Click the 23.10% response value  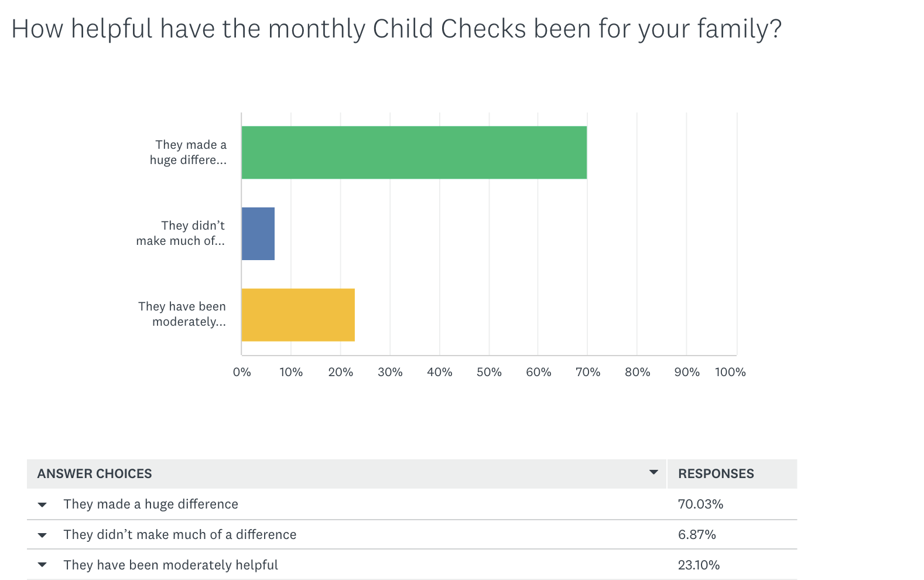699,565
